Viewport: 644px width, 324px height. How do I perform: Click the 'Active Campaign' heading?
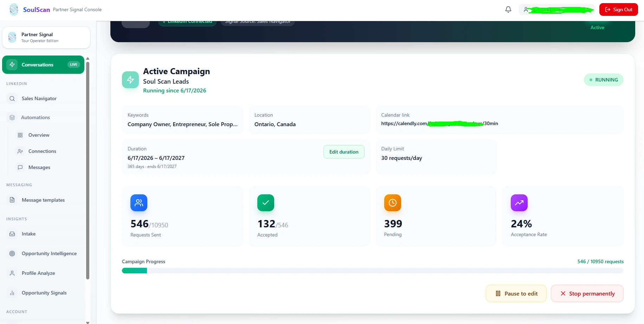(176, 71)
